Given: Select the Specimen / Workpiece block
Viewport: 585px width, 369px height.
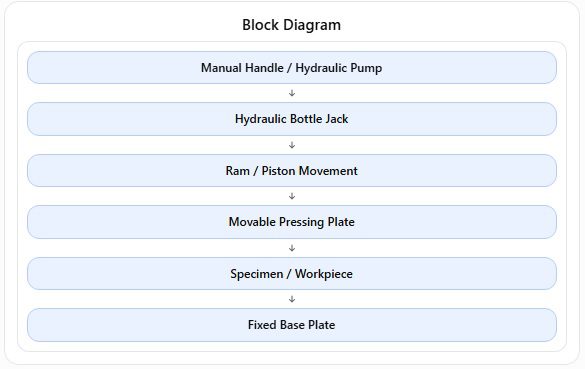Looking at the screenshot, I should click(x=292, y=273).
